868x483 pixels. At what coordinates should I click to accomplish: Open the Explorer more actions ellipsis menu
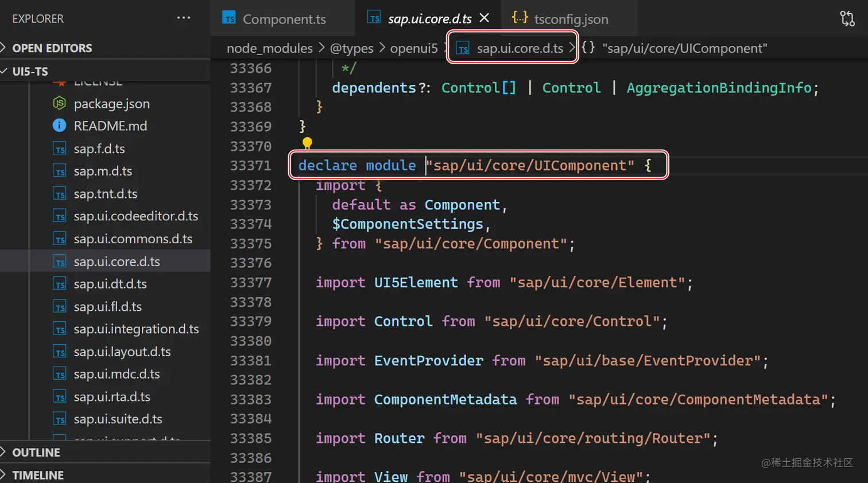[184, 18]
